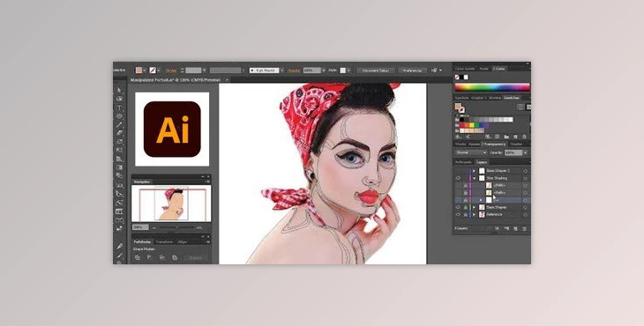Select the Ellipse shape tool
The height and width of the screenshot is (326, 644).
click(119, 116)
